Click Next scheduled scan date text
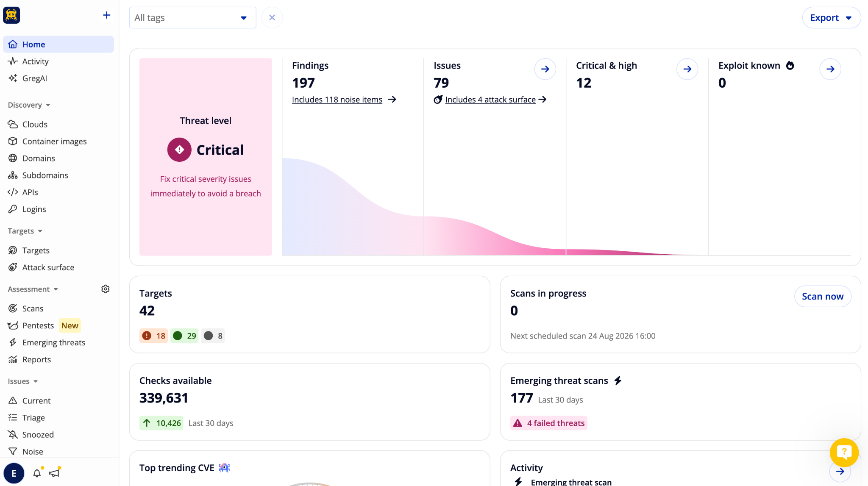 coord(583,336)
